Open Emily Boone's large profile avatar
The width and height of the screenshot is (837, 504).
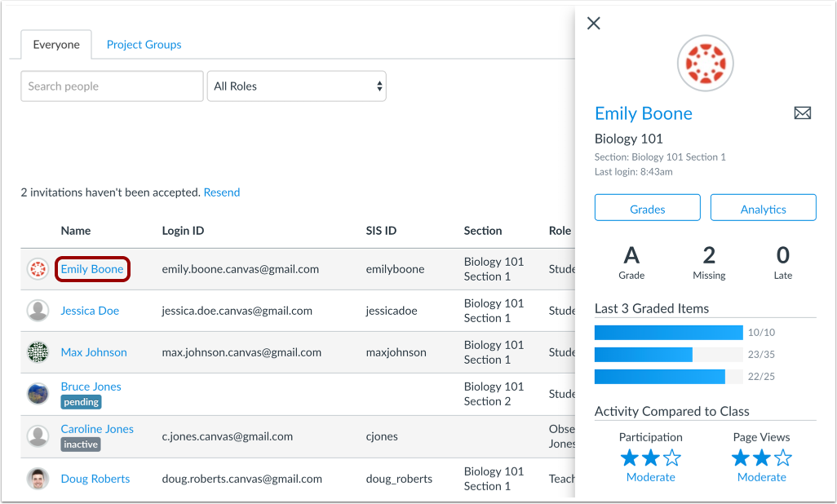[x=705, y=63]
